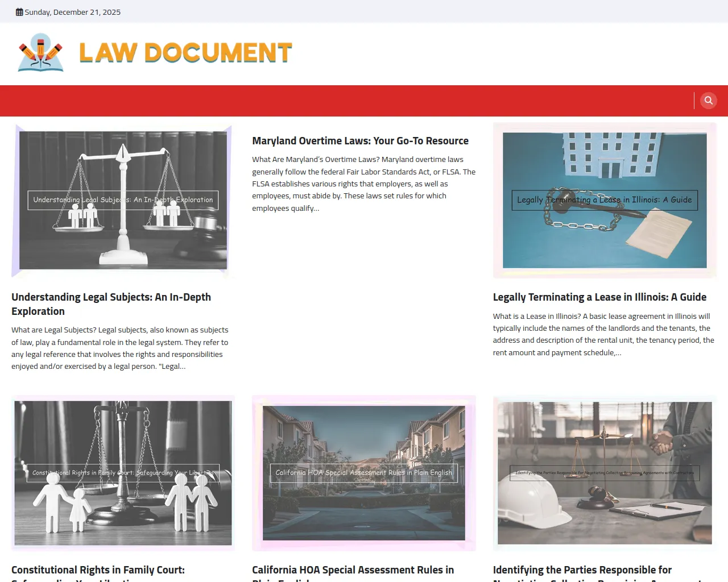
Task: Click the empty red navigation bar
Action: click(341, 101)
